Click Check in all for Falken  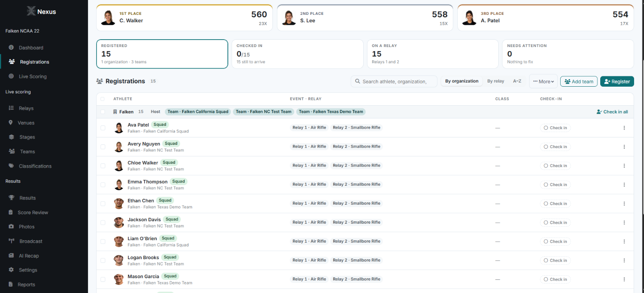[x=612, y=112]
